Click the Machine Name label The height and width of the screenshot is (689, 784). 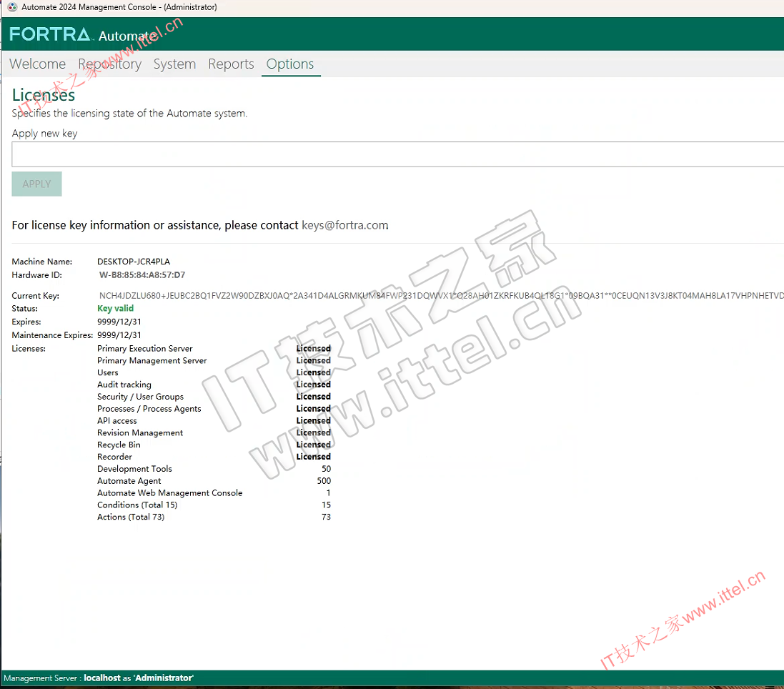[42, 262]
